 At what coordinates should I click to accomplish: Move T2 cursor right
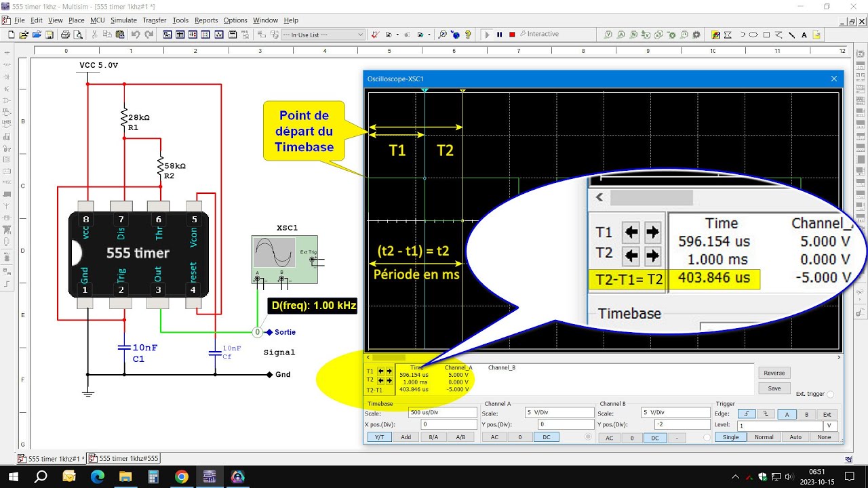(x=389, y=380)
